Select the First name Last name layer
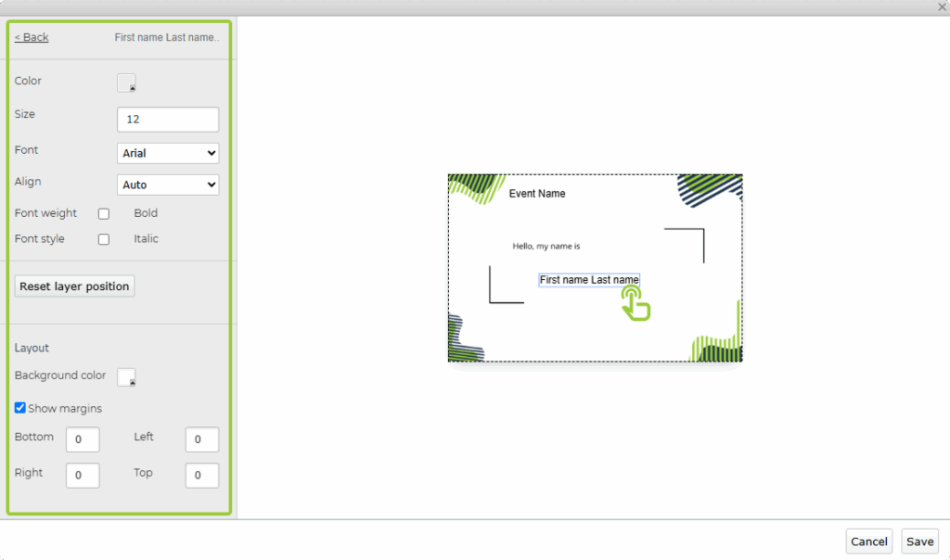The height and width of the screenshot is (560, 950). 589,280
